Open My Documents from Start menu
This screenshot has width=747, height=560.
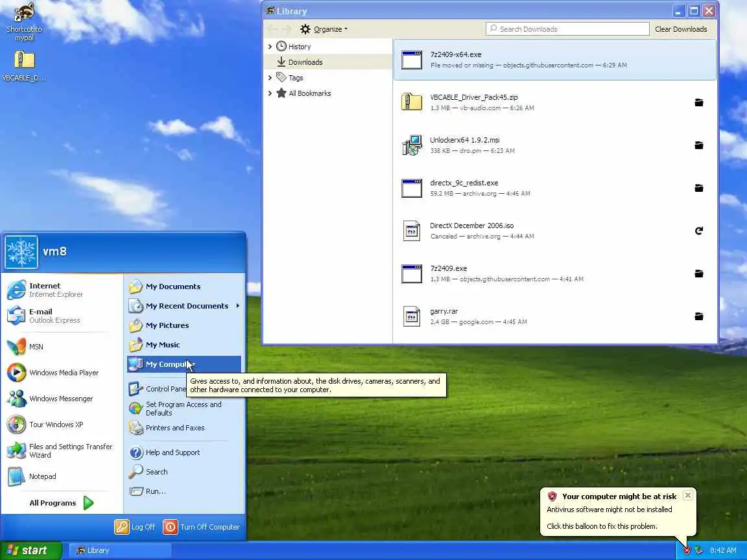click(x=184, y=286)
